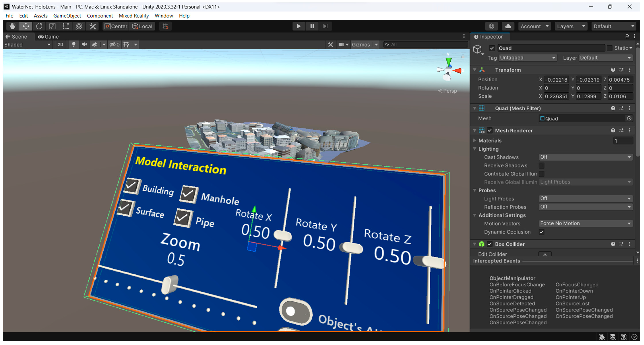Toggle the Center pivot button
The image size is (644, 345).
coord(116,26)
